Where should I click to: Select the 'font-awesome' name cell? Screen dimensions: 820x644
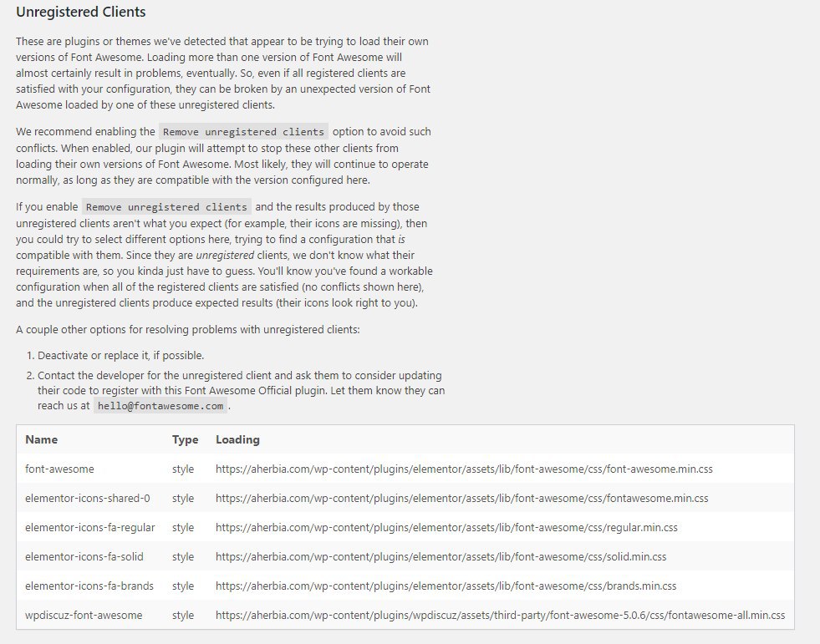pyautogui.click(x=59, y=469)
